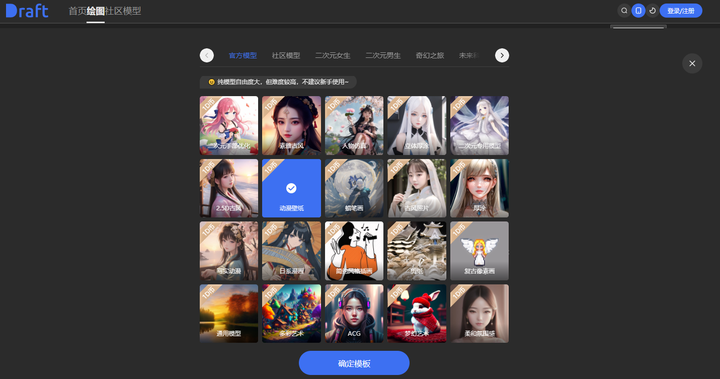Choose the ancient-style woman with forehead jewel

292,125
